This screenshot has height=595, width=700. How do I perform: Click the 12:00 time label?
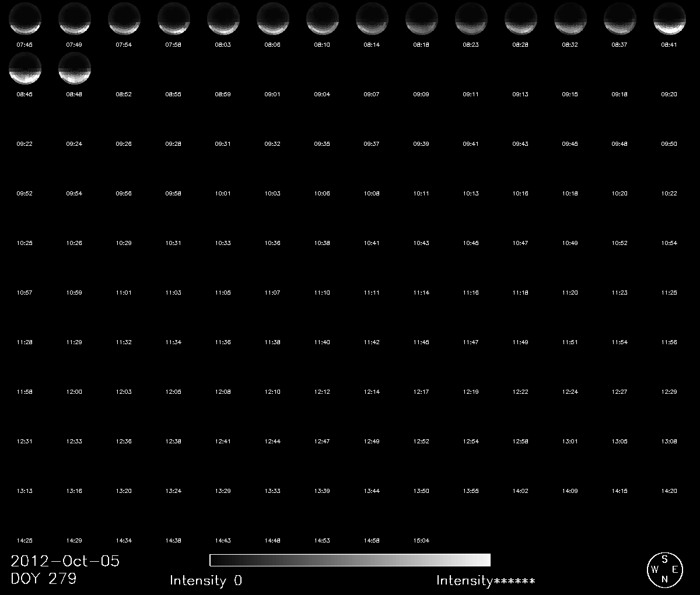point(74,391)
